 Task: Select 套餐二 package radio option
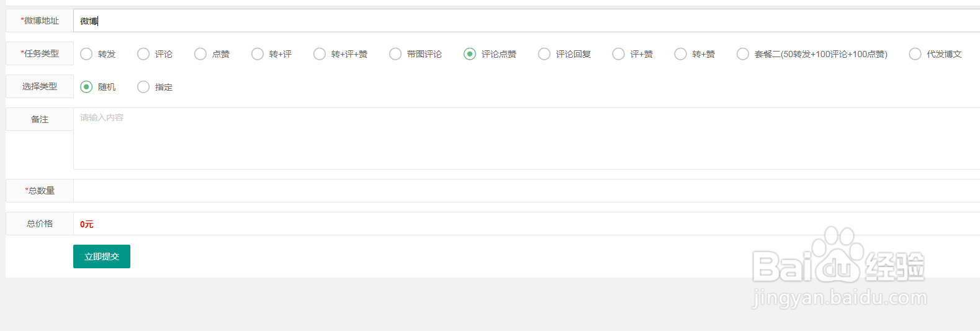point(743,54)
